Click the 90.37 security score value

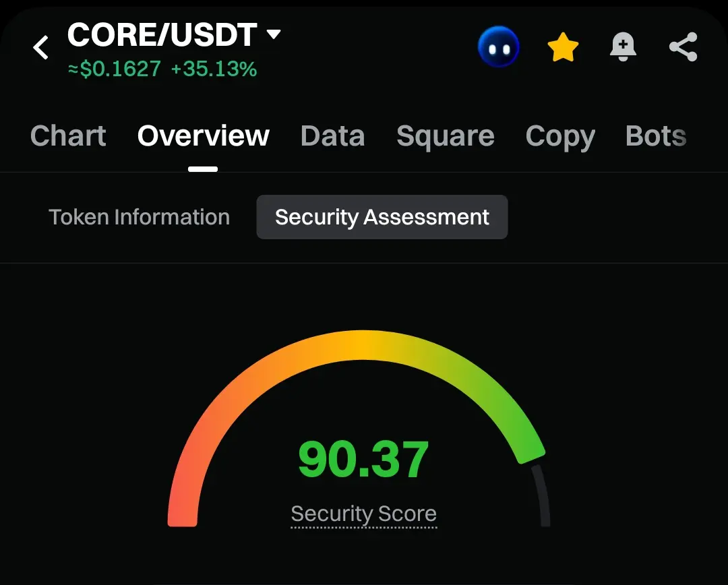click(x=363, y=460)
